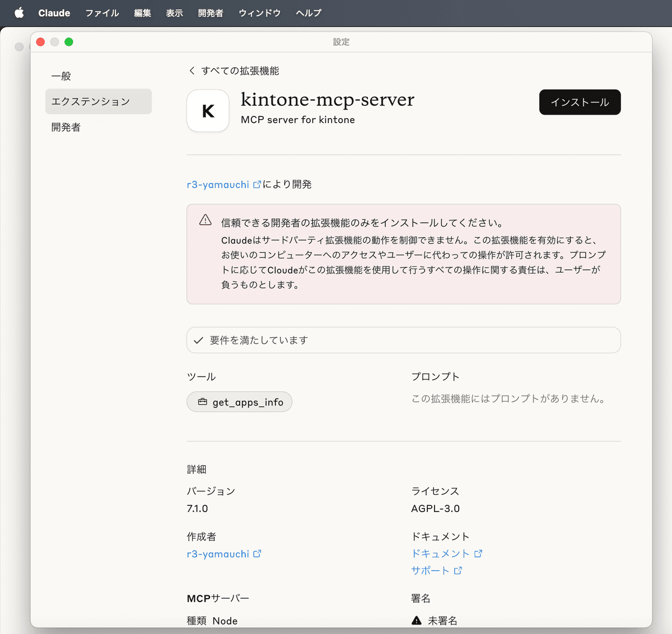Click the 未署名 warning triangle icon
Screen dimensions: 672x634
[x=417, y=620]
